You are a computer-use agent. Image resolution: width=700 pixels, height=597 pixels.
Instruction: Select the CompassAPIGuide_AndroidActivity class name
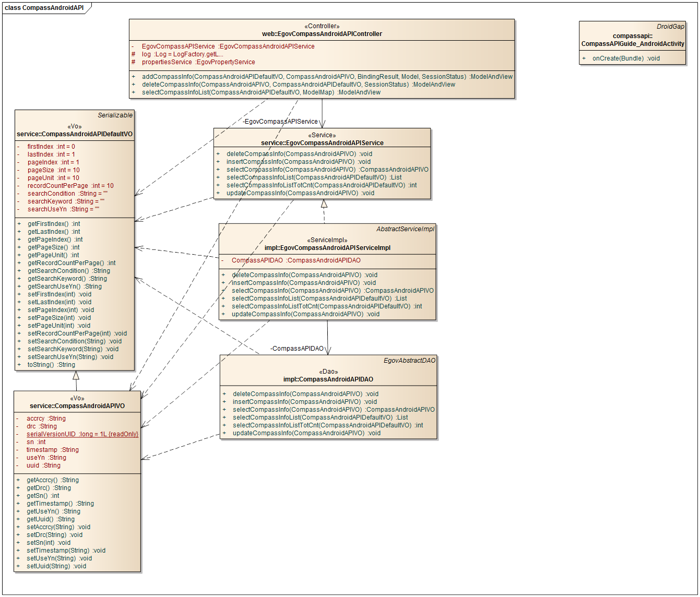click(632, 44)
